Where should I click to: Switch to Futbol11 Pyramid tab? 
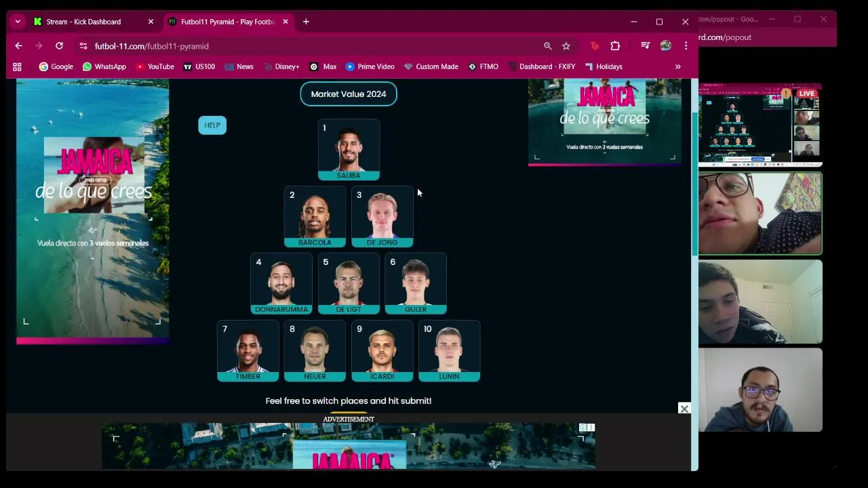point(228,22)
